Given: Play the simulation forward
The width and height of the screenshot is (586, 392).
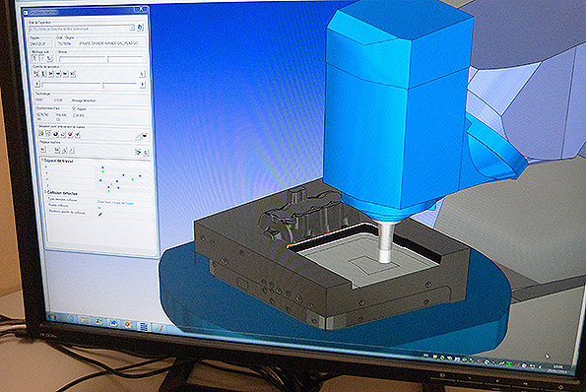Looking at the screenshot, I should coord(65,74).
